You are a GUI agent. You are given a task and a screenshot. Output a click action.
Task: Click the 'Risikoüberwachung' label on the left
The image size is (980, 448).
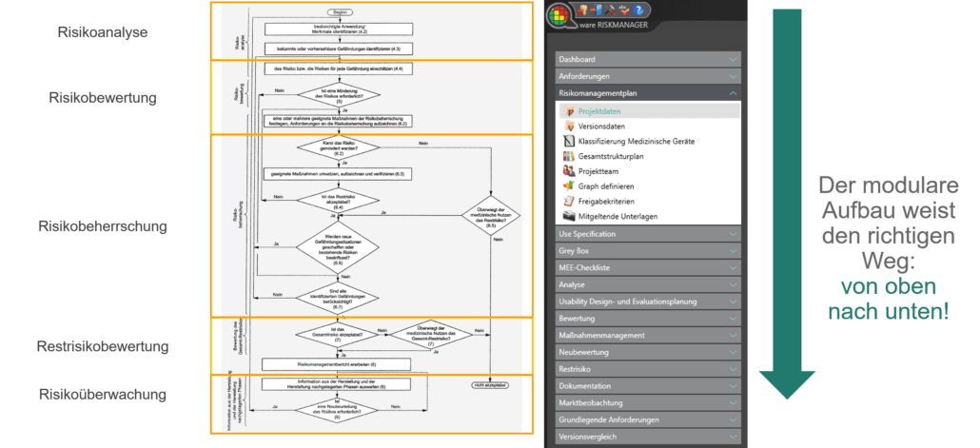click(103, 395)
